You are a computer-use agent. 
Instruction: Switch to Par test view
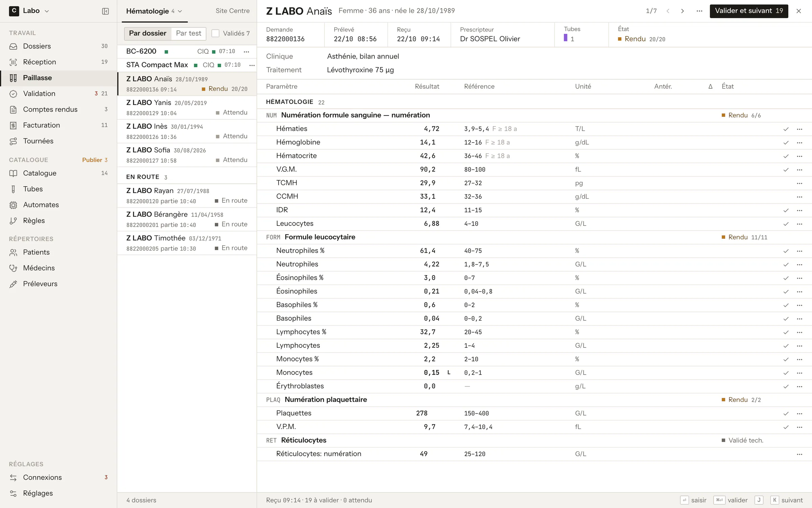point(188,33)
